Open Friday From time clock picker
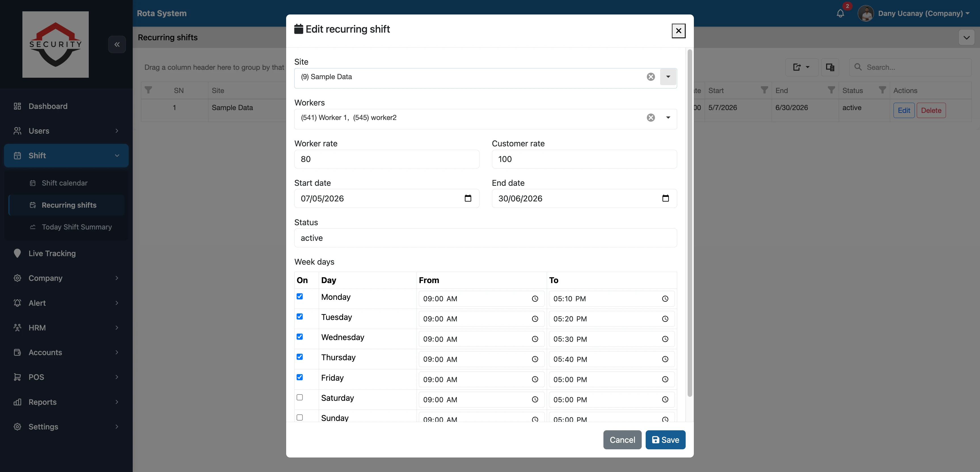The image size is (980, 472). pos(535,380)
